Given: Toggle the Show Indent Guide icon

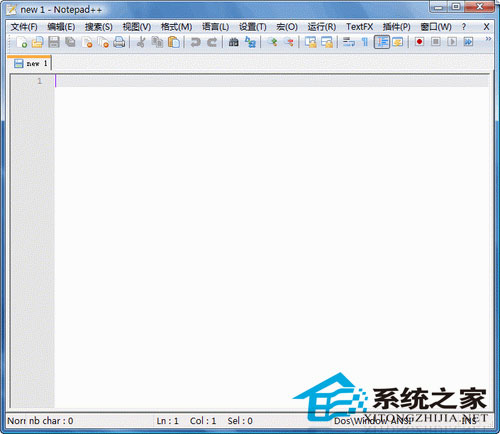Looking at the screenshot, I should click(x=382, y=42).
